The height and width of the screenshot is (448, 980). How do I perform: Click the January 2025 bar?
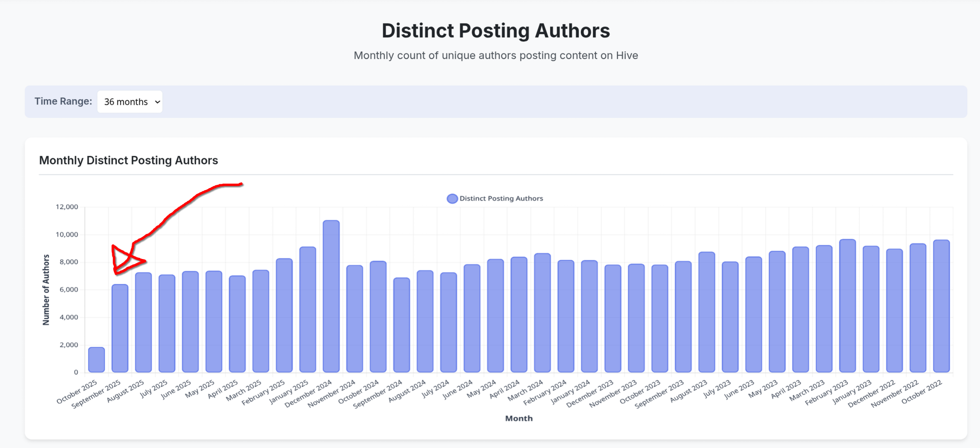point(308,309)
